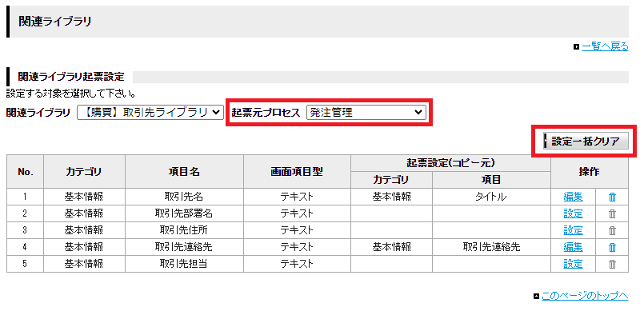Click the No. column header

click(25, 172)
